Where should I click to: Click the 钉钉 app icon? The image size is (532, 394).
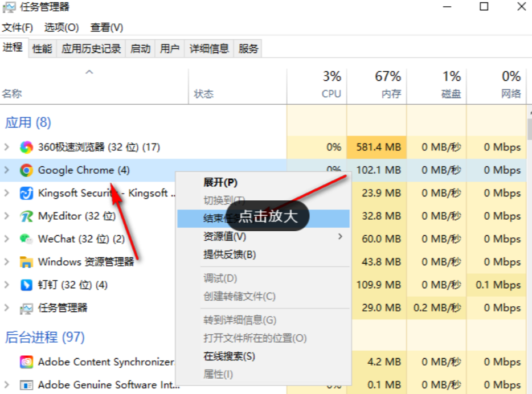tap(26, 285)
